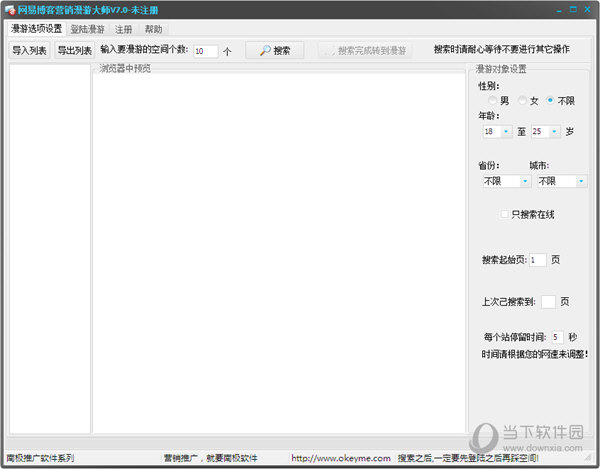
Task: Click the 营销推广，就要南极软件 status text
Action: (211, 458)
